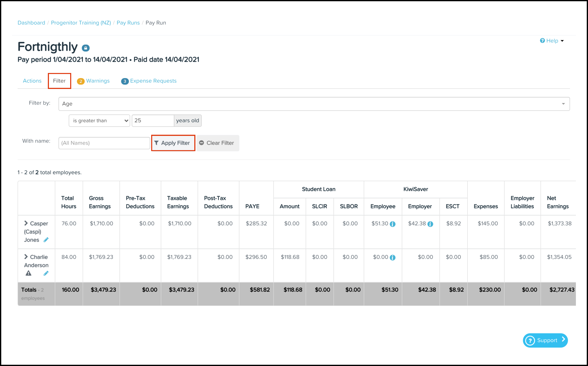Click the Support help bubble
The width and height of the screenshot is (588, 366).
coord(545,340)
